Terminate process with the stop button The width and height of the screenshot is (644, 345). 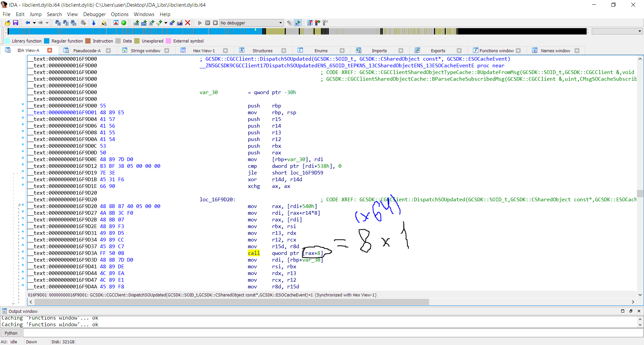tap(215, 23)
